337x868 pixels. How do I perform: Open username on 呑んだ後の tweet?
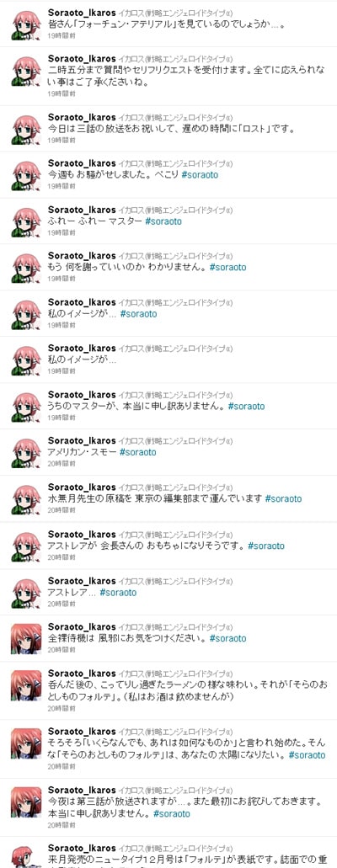82,674
